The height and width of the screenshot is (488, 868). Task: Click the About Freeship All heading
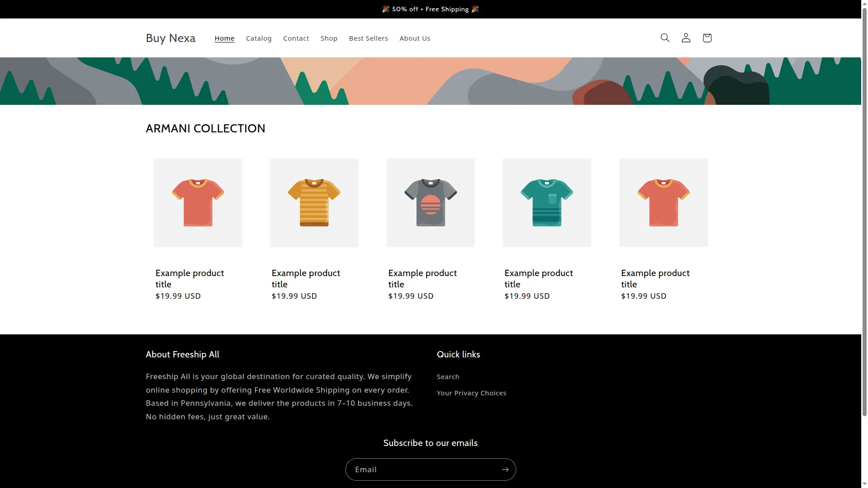tap(182, 355)
